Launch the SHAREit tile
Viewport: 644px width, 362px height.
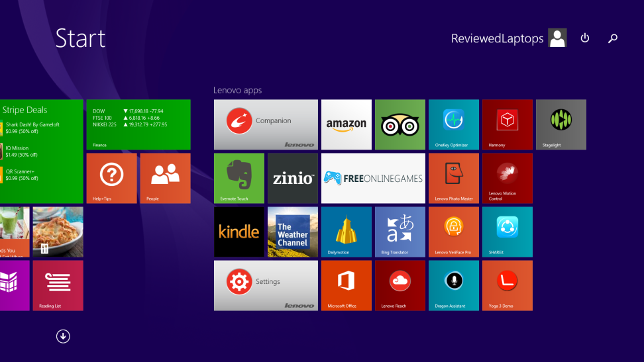tap(508, 232)
